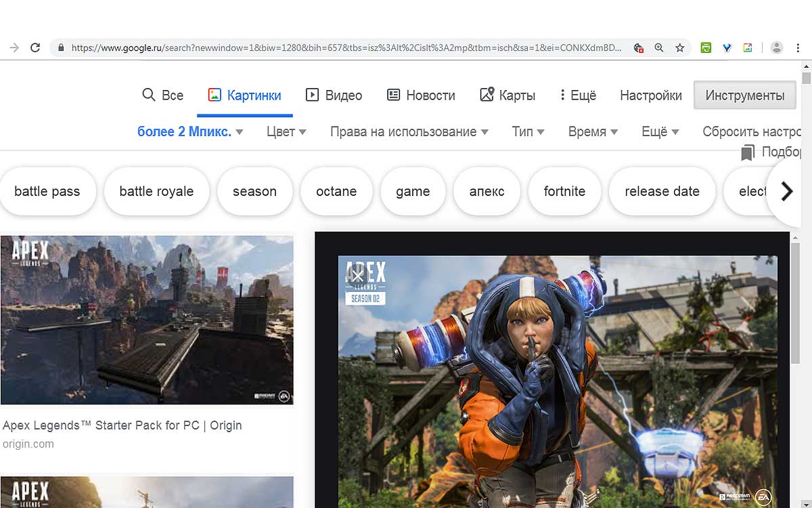Expand the three-dot Ещё tab menu

click(578, 96)
